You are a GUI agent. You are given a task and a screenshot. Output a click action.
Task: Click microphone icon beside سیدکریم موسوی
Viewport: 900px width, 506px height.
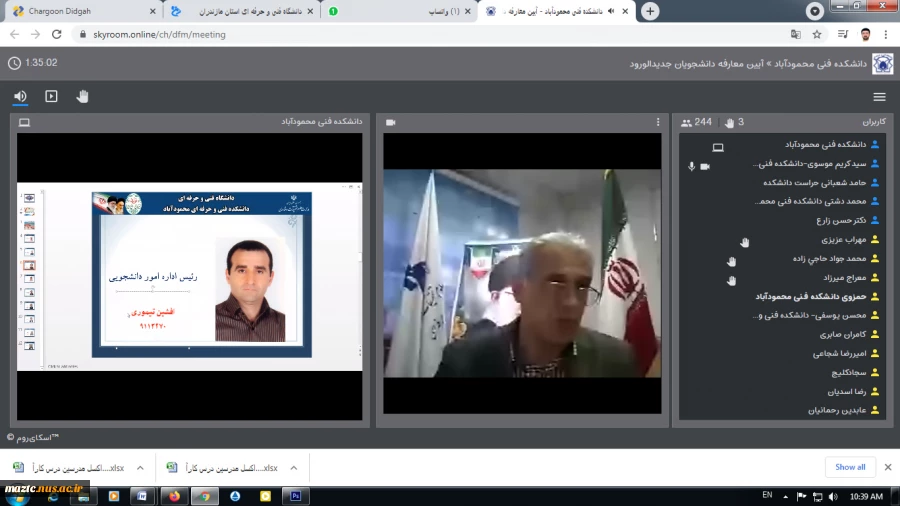pos(691,166)
